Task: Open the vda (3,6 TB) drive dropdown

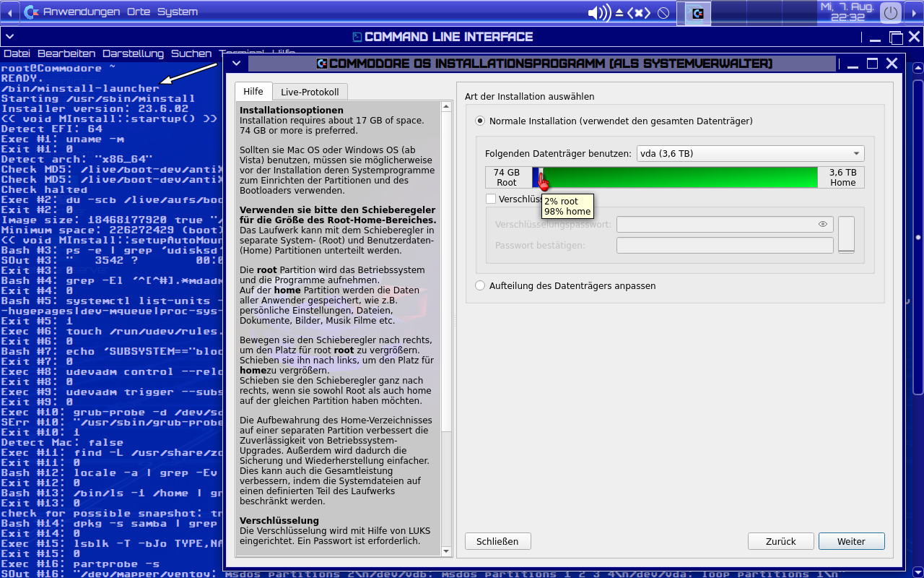Action: 749,153
